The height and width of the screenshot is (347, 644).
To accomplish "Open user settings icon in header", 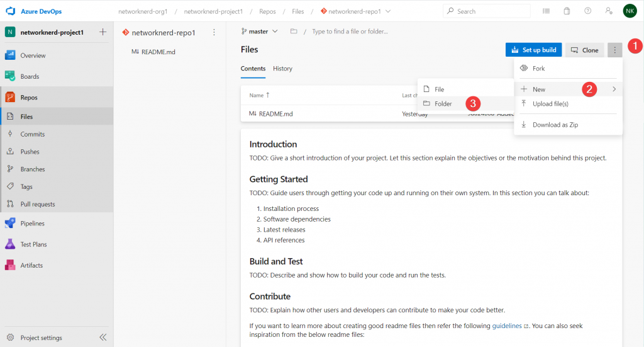I will [609, 11].
